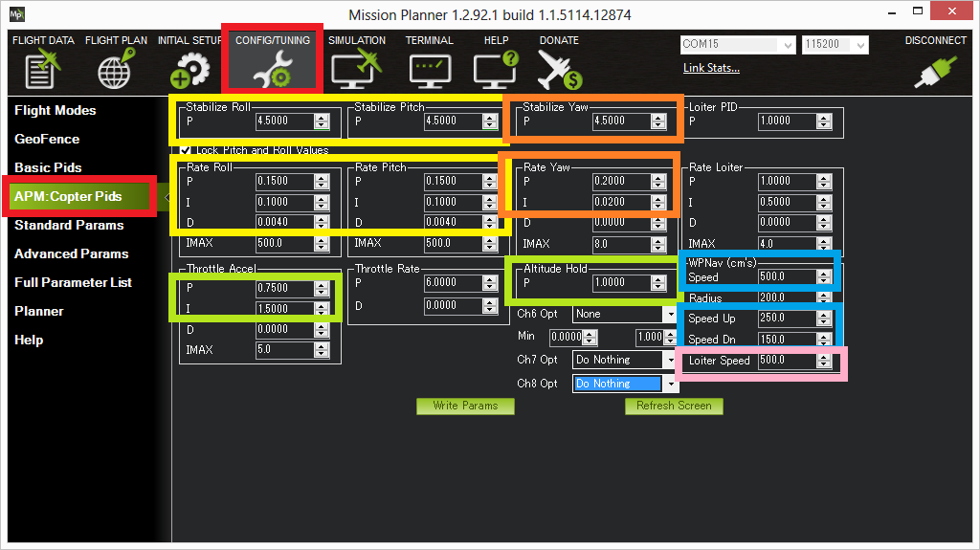Open the GeoFence sidebar item
The width and height of the screenshot is (980, 550).
pos(47,139)
